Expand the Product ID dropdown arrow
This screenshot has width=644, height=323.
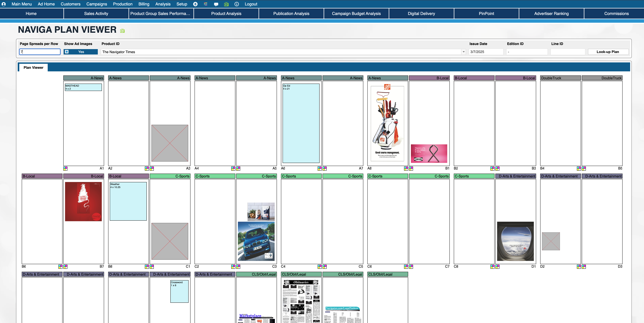coord(463,52)
